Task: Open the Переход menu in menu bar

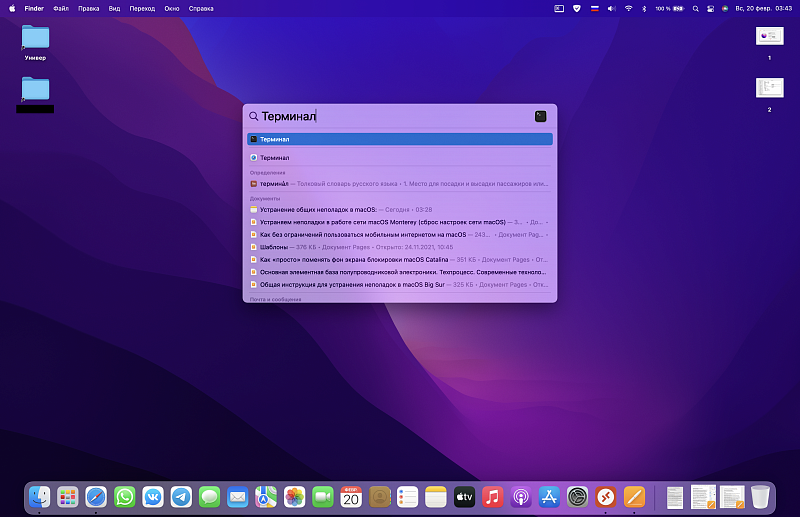Action: click(x=142, y=8)
